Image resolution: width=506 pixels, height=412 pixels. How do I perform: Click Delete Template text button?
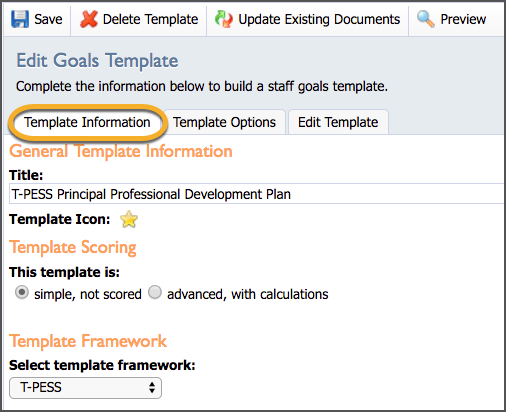151,19
